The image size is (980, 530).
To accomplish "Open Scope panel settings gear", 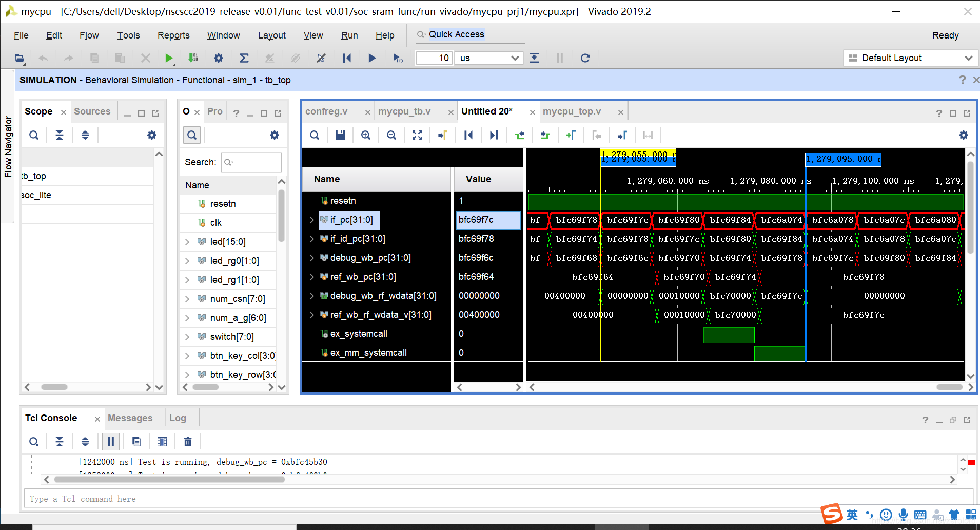I will click(152, 135).
